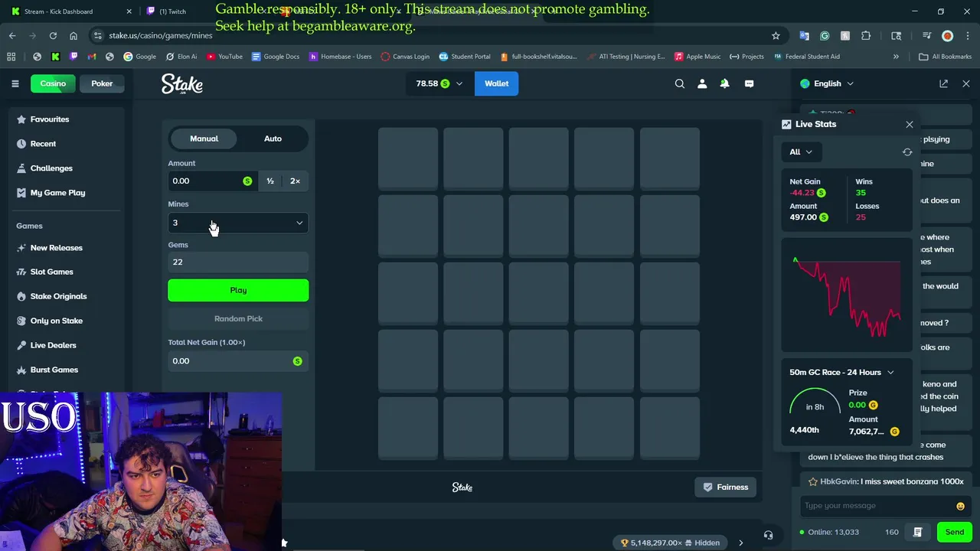This screenshot has width=980, height=551.
Task: Open the Fairness dialog
Action: (726, 487)
